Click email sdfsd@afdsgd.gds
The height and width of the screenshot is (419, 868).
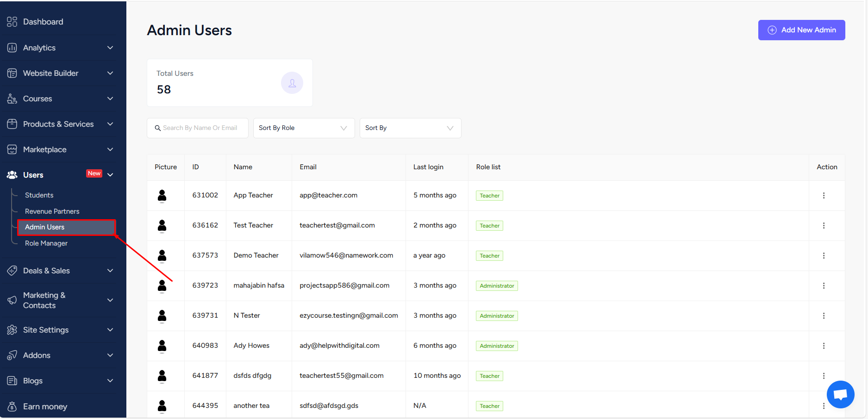pos(329,406)
